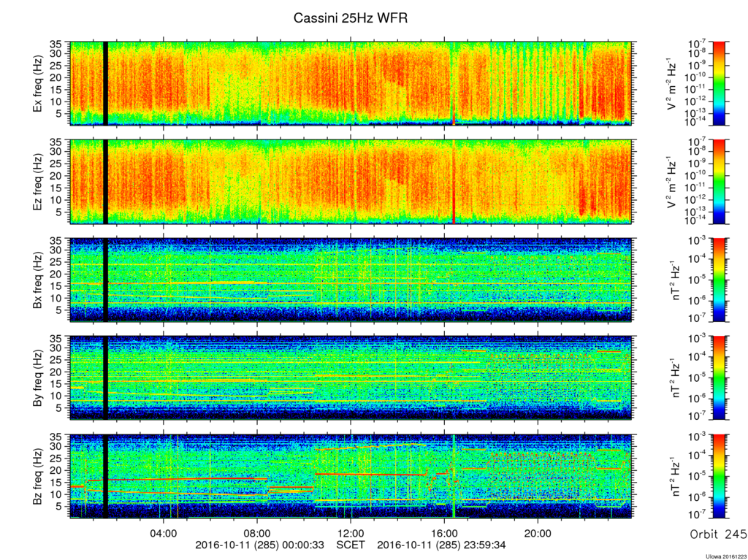Click the "SCET" label under the time axis
The image size is (748, 560).
click(x=351, y=545)
